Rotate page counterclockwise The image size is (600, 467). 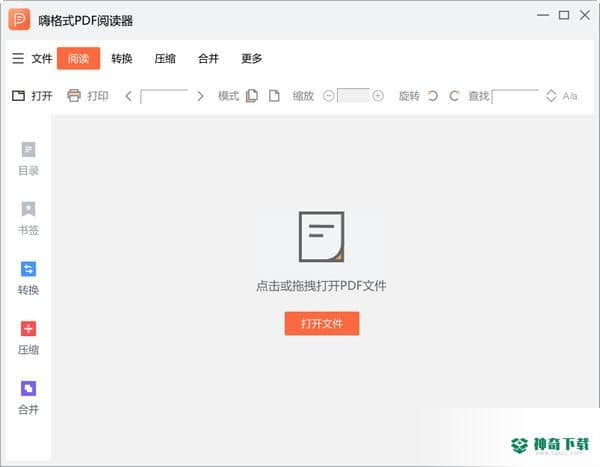[432, 96]
